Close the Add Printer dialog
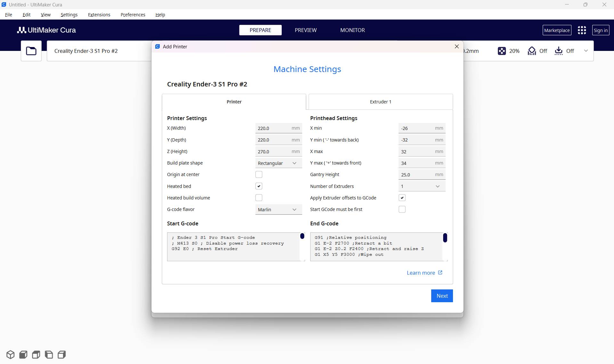This screenshot has width=614, height=364. point(457,46)
